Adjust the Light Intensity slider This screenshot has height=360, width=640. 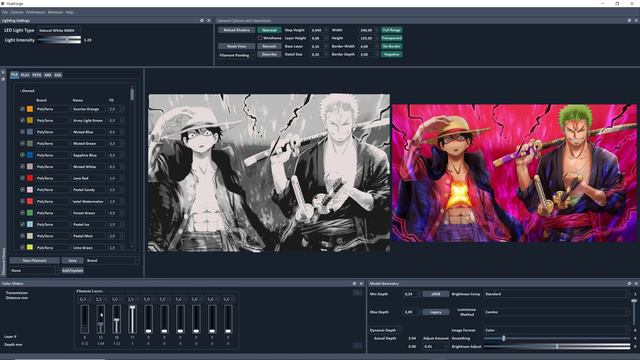59,40
